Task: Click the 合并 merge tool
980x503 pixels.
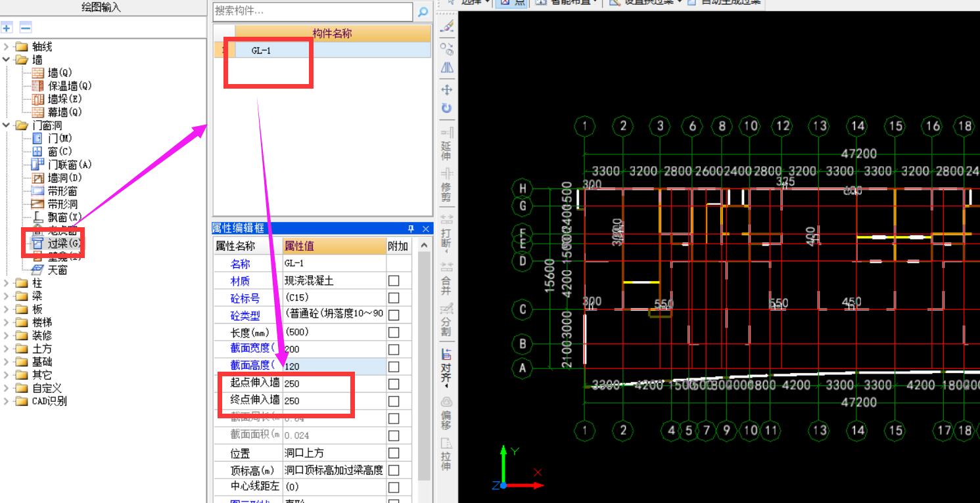Action: [447, 278]
